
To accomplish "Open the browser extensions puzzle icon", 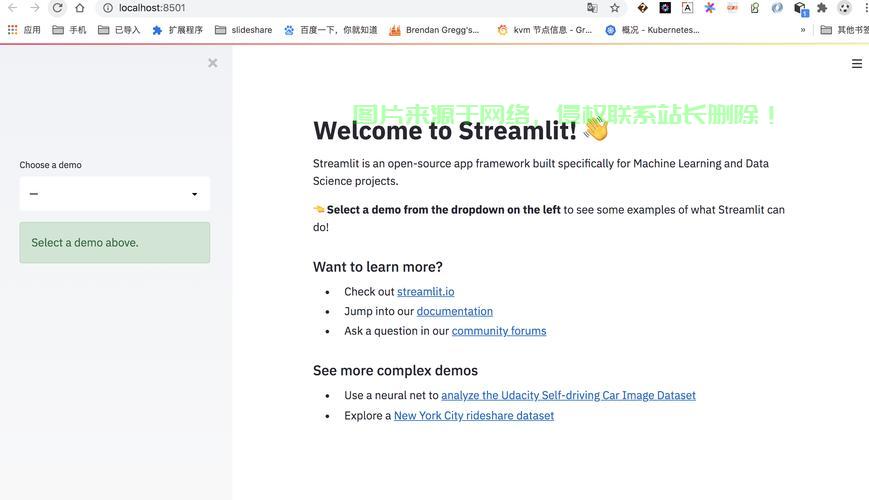I will coord(822,8).
